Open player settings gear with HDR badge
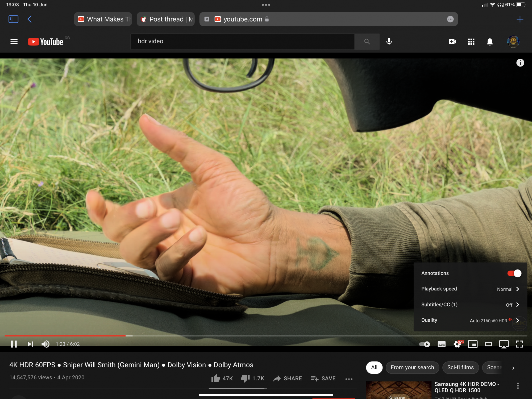Viewport: 532px width, 399px height. (458, 344)
